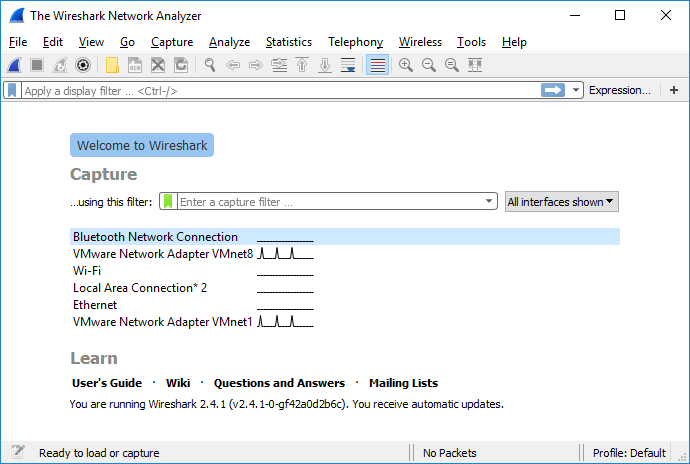Reset text to normal size icon
The width and height of the screenshot is (690, 464).
coord(451,65)
